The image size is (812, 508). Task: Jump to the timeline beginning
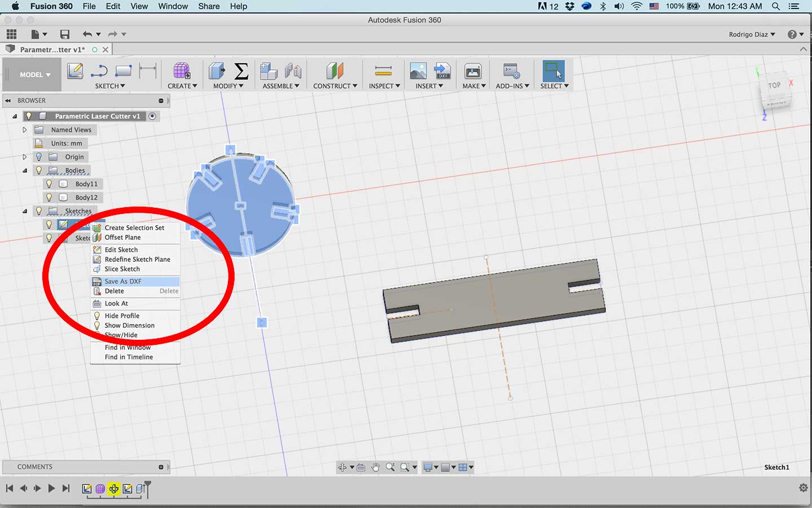click(x=10, y=488)
